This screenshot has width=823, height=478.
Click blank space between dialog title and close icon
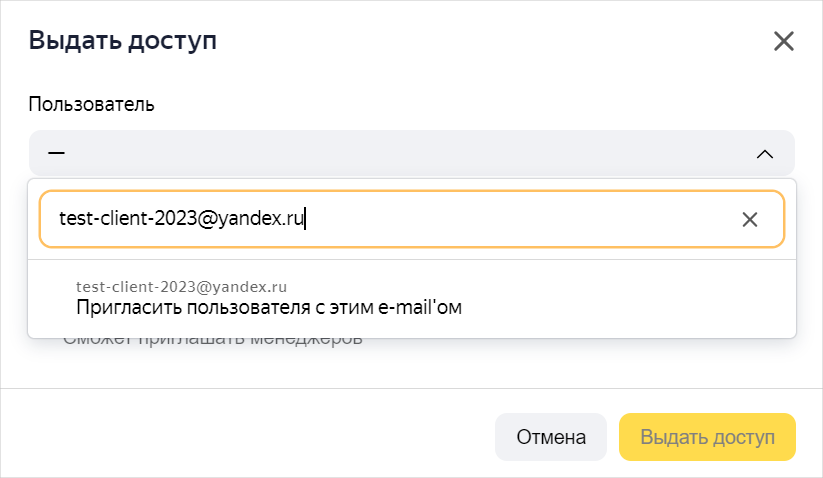point(493,41)
